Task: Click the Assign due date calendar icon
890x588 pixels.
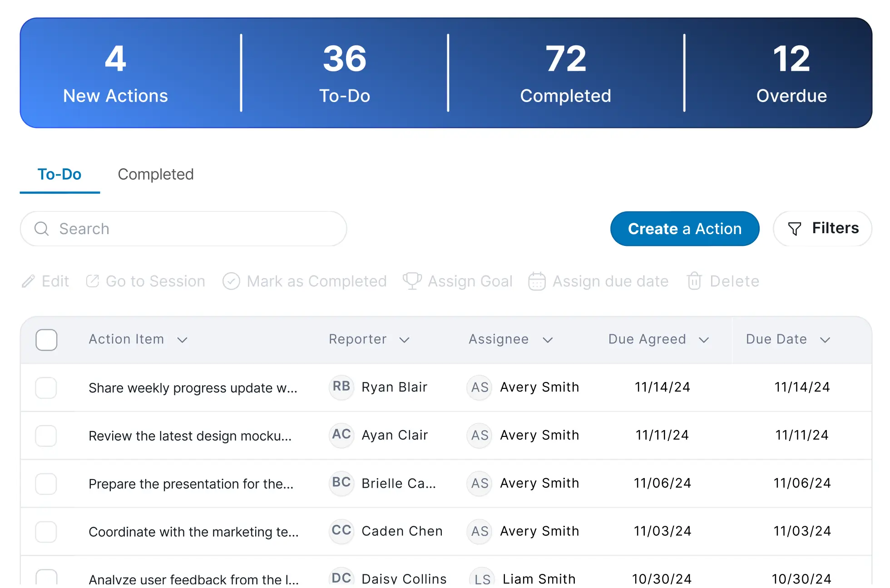Action: 537,281
